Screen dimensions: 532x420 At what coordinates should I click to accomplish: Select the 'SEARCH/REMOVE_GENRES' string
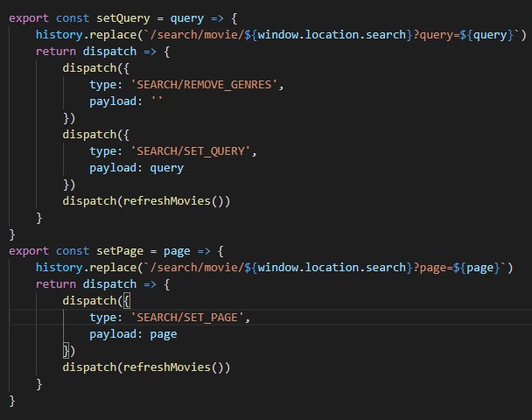coord(204,85)
